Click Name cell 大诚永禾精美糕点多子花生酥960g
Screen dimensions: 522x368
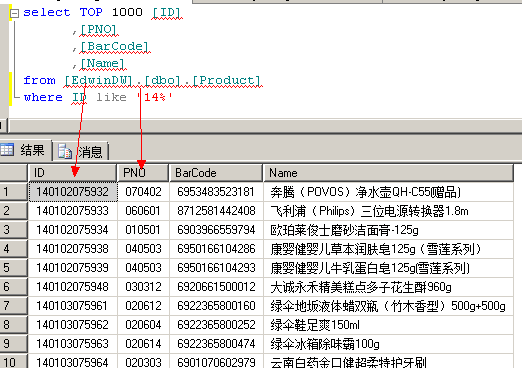click(x=388, y=287)
